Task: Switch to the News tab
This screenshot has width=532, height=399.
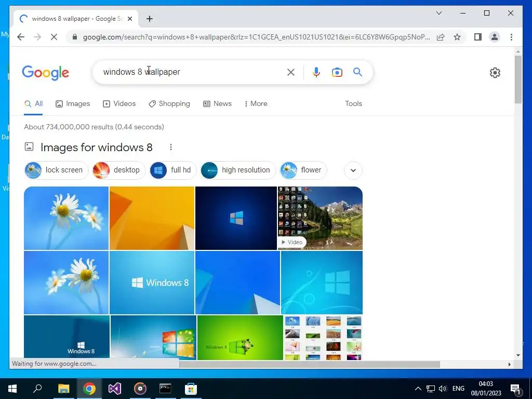Action: pyautogui.click(x=217, y=103)
